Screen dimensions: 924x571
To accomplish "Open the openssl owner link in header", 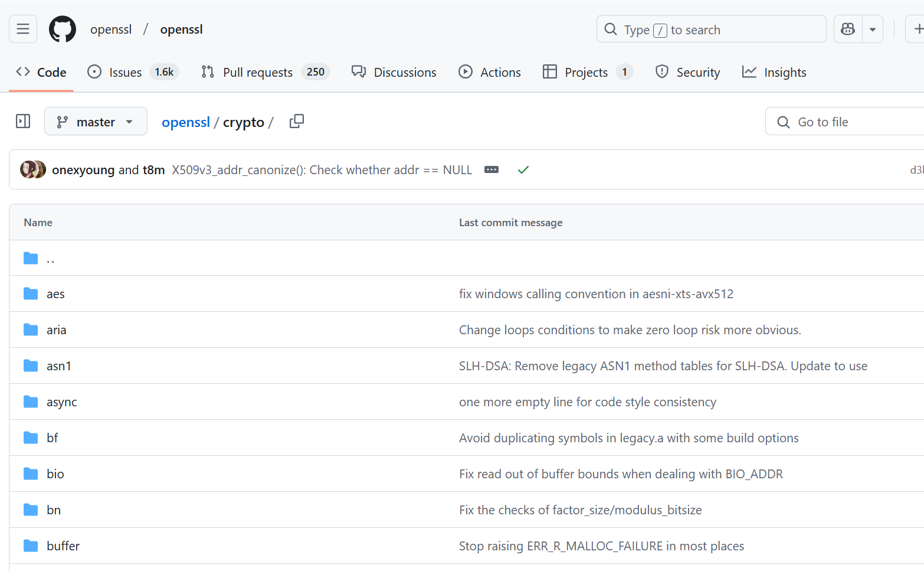I will pos(111,30).
